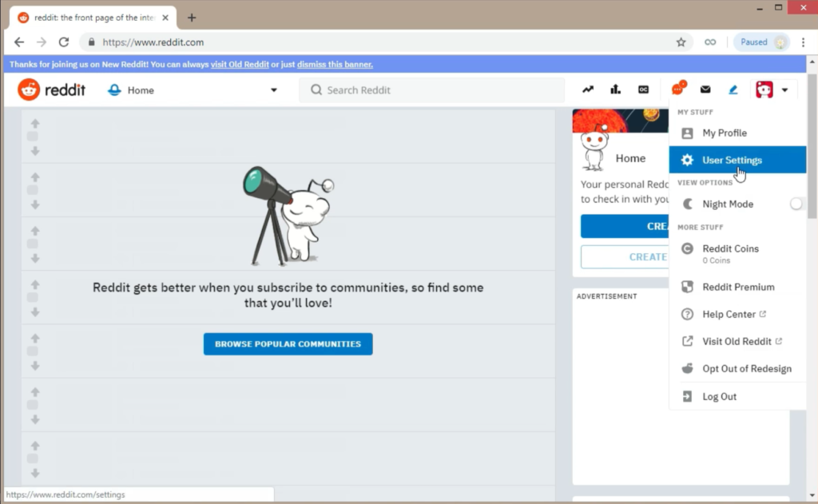Viewport: 818px width, 504px height.
Task: Click the shield icon beside Reddit Premium
Action: click(x=687, y=287)
